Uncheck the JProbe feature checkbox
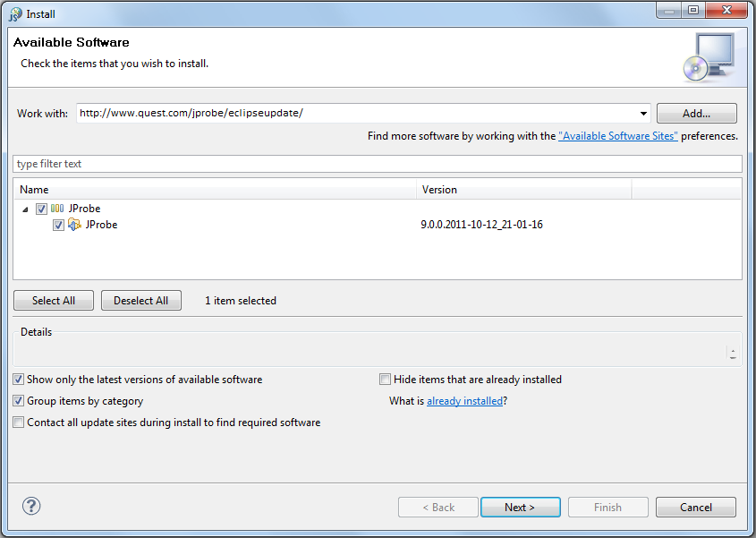Image resolution: width=756 pixels, height=538 pixels. [58, 225]
